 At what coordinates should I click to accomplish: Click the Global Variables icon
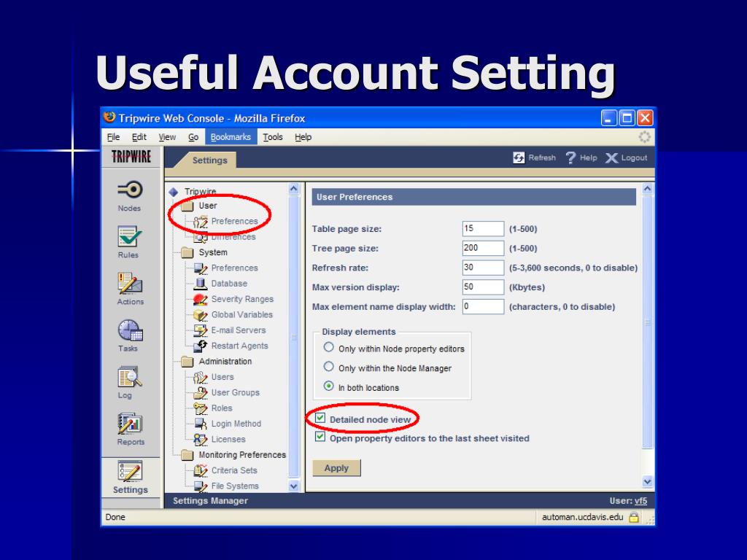(201, 315)
